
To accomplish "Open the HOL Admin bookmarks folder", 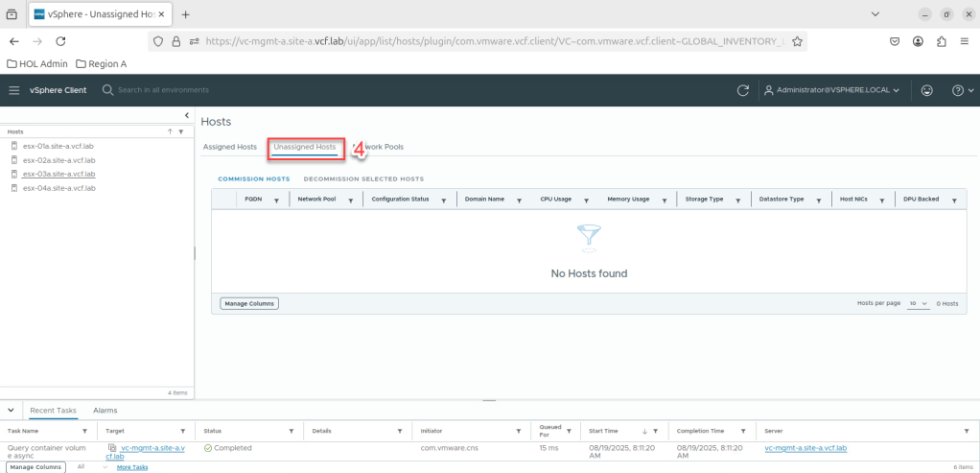I will (x=36, y=64).
